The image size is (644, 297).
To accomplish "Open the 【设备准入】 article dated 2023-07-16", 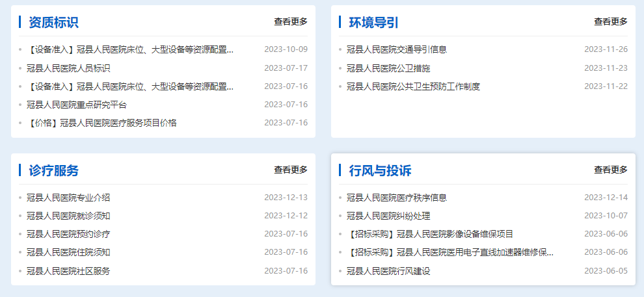I will coord(130,86).
